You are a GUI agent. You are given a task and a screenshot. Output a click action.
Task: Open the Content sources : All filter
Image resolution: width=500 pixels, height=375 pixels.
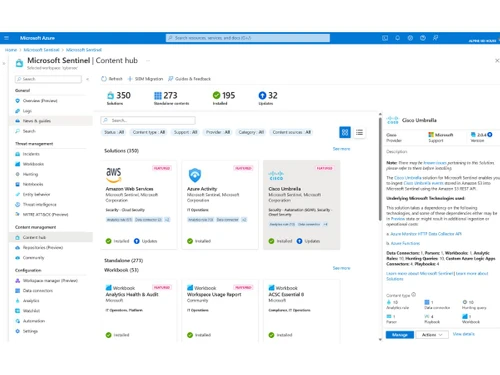(x=291, y=132)
